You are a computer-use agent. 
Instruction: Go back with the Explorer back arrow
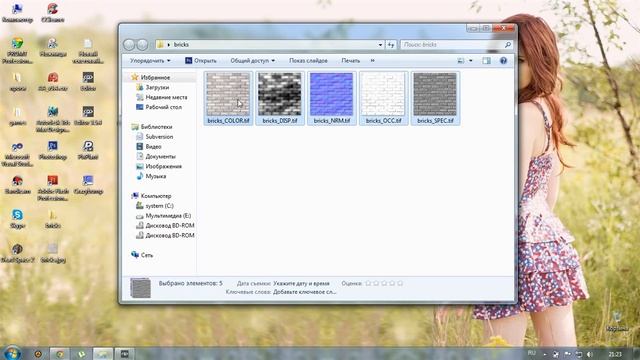point(129,44)
